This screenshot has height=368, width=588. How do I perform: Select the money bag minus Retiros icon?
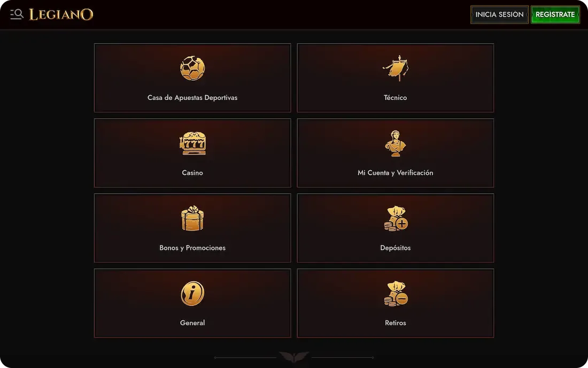(396, 293)
